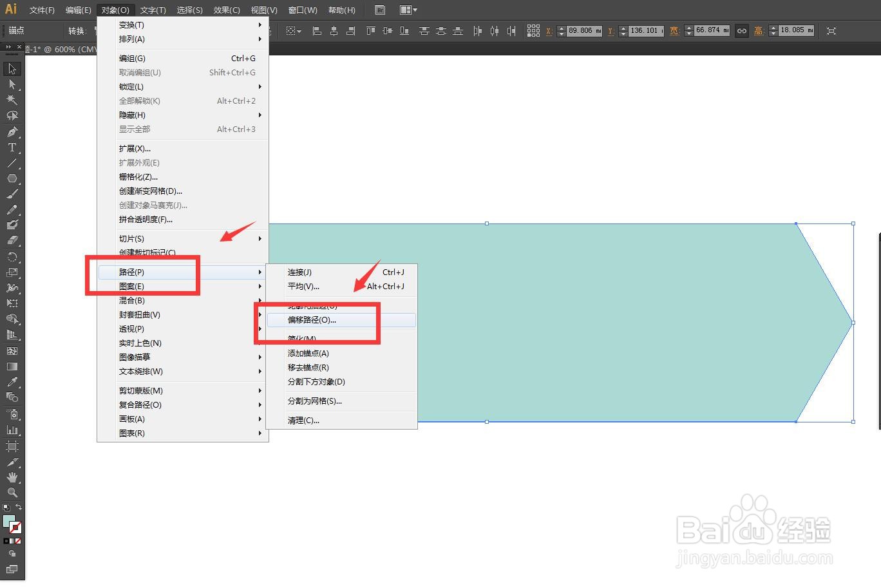This screenshot has height=588, width=881.
Task: Select the Type tool
Action: click(x=12, y=147)
